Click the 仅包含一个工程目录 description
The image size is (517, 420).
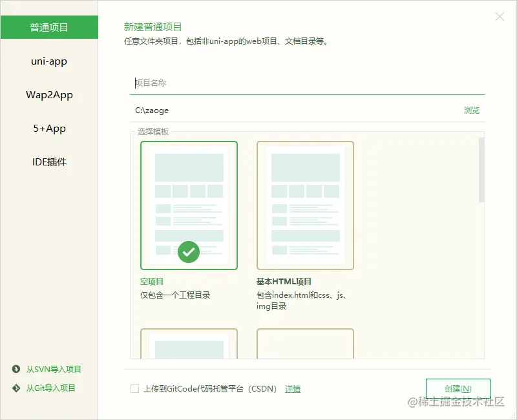(175, 295)
